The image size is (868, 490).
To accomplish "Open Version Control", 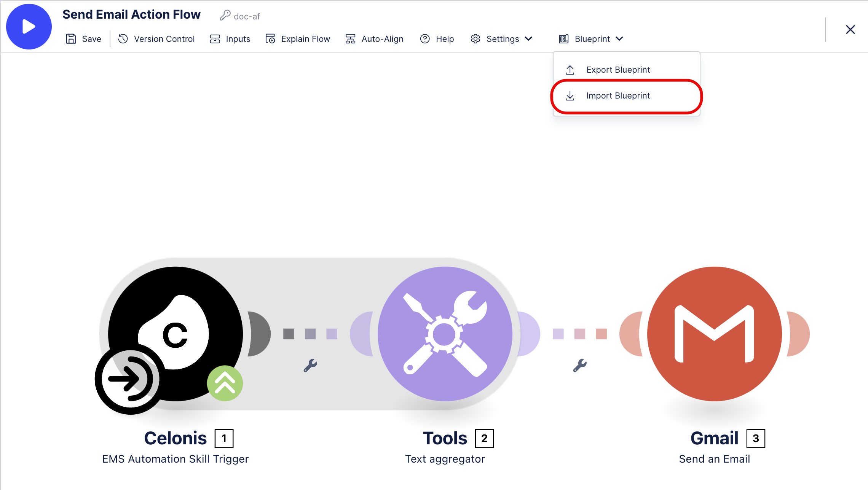I will pos(156,39).
